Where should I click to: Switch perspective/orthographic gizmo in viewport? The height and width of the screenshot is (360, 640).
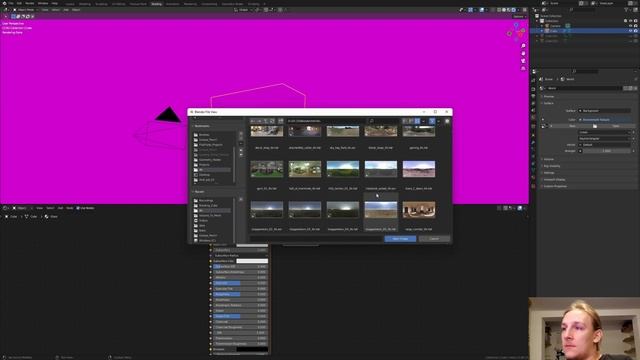pos(523,68)
